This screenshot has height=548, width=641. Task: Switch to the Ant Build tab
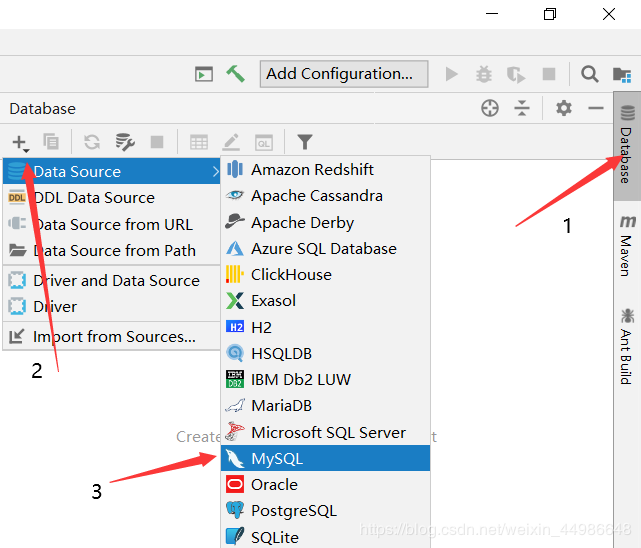click(x=627, y=346)
